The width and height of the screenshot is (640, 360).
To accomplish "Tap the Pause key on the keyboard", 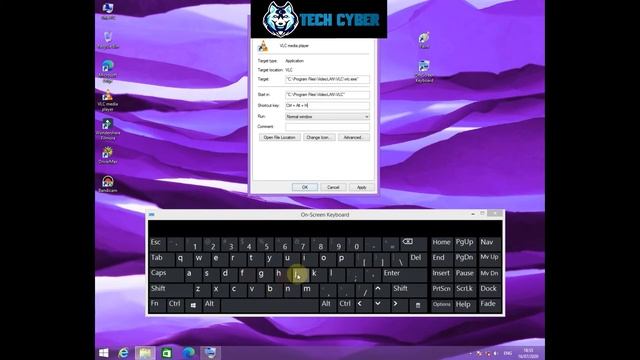I will click(464, 274).
